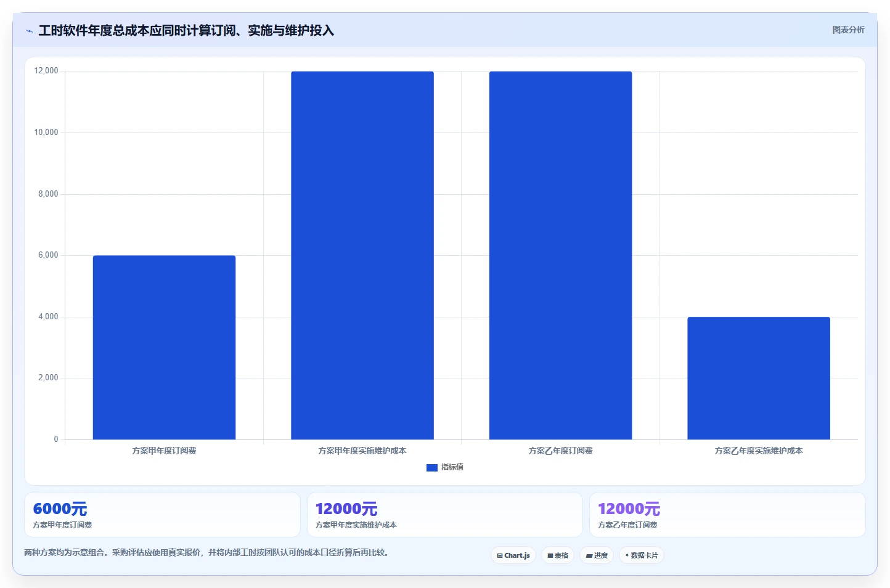This screenshot has width=890, height=588.
Task: Click the 6,000 y-axis value
Action: 48,255
